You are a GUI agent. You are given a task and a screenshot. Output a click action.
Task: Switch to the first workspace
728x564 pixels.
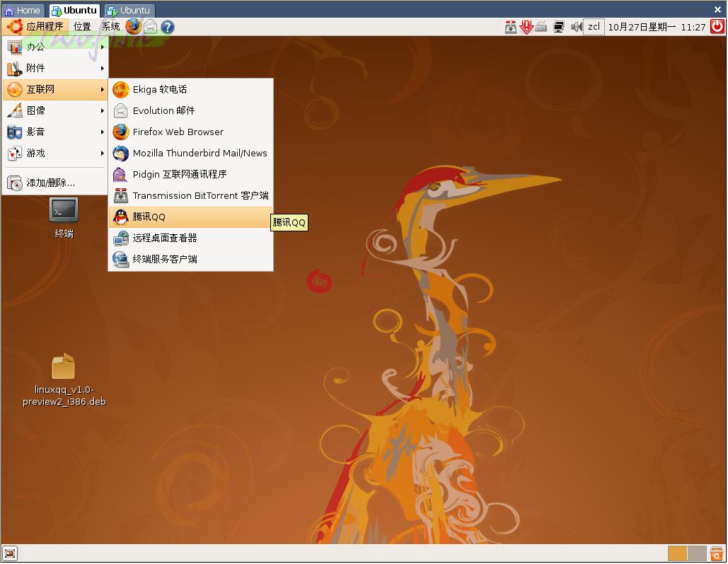(677, 553)
